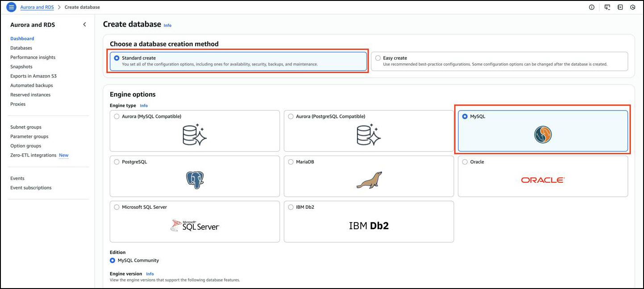Viewport: 644px width, 289px height.
Task: Select the Easy create radio button
Action: coord(378,58)
